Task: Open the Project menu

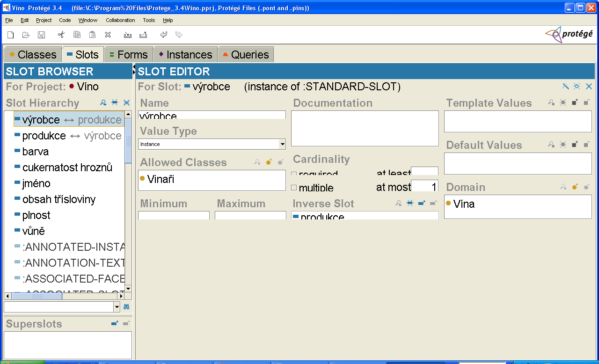Action: coord(44,20)
